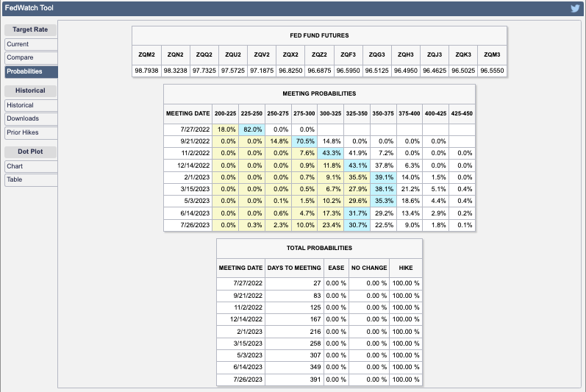Show the Dot Plot Table tab
The width and height of the screenshot is (586, 392).
point(31,179)
